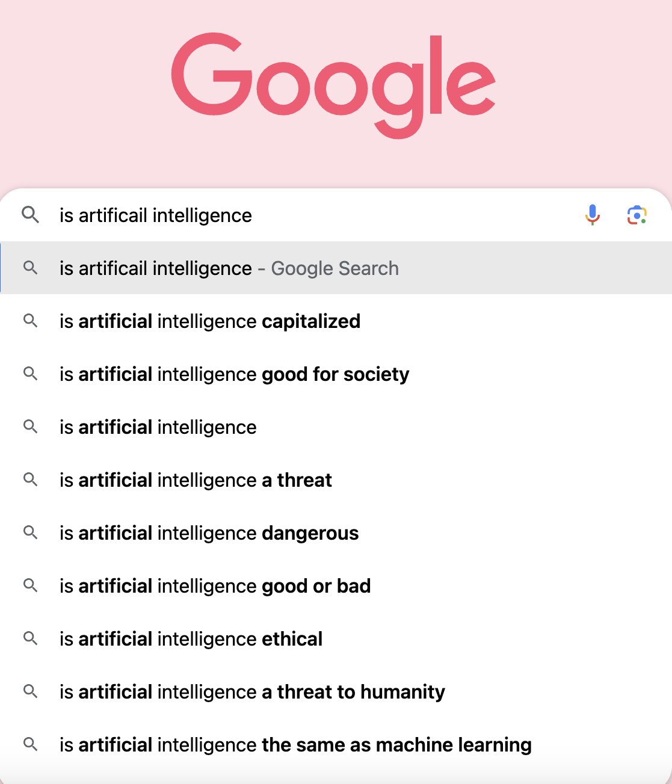
Task: Select 'is artificial intelligence good for society'
Action: [x=234, y=374]
